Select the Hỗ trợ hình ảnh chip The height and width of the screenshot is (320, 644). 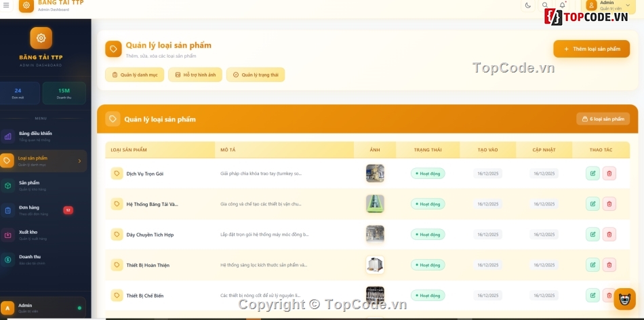pyautogui.click(x=195, y=75)
